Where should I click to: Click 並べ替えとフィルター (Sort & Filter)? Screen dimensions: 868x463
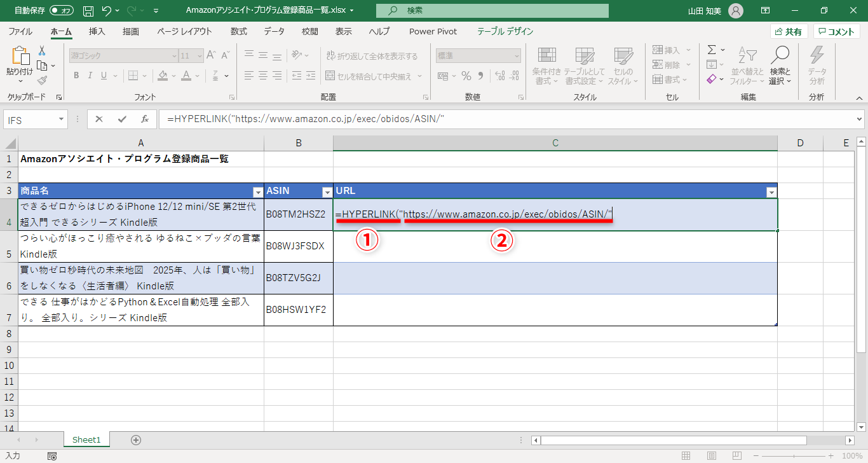coord(747,66)
